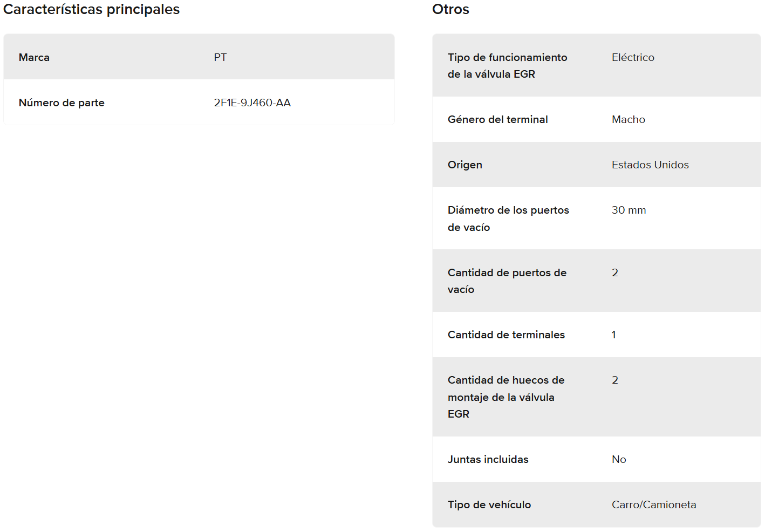Select the "Marca" label
This screenshot has width=765, height=532.
pyautogui.click(x=34, y=58)
